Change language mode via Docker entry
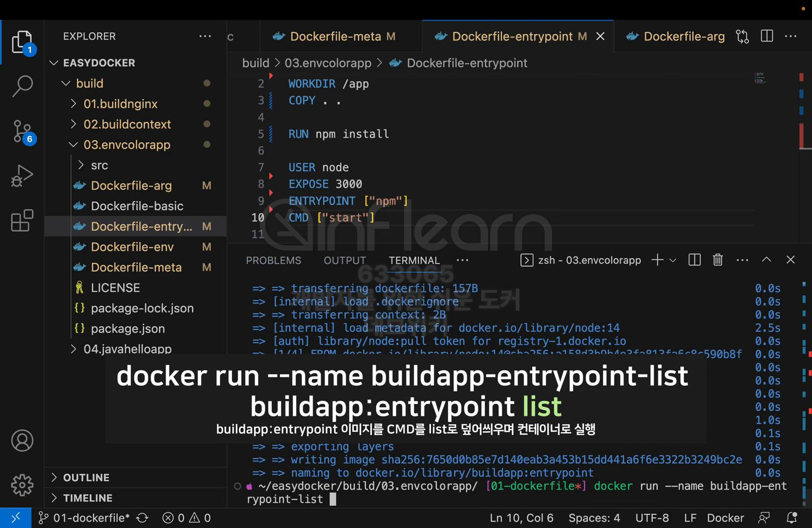The image size is (812, 528). click(x=725, y=518)
